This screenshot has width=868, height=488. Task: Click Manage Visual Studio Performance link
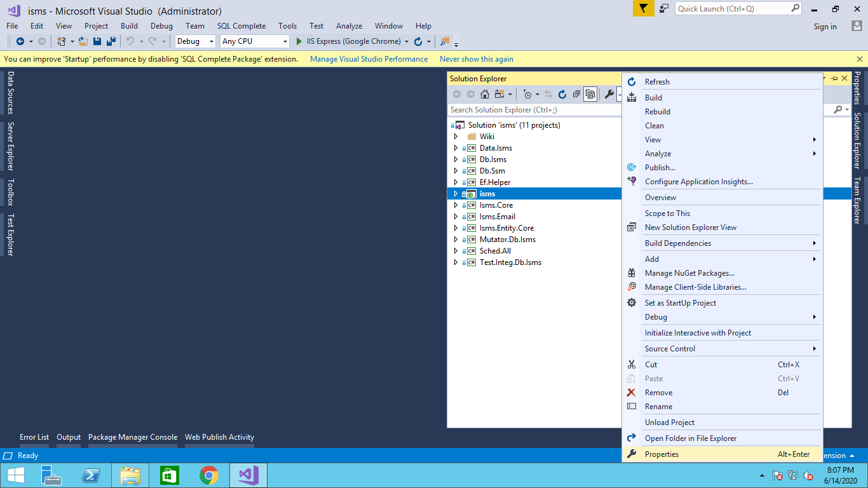click(369, 59)
